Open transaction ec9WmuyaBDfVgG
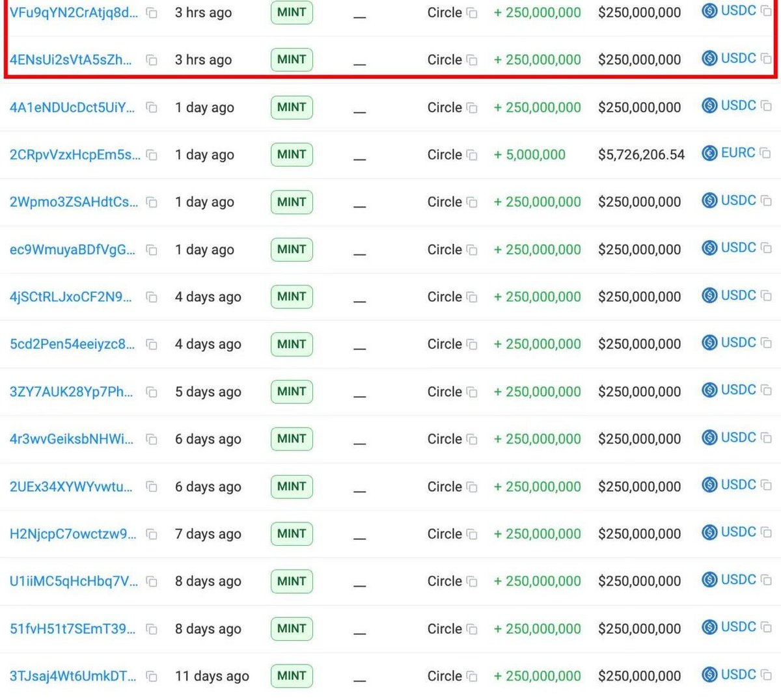Image resolution: width=781 pixels, height=700 pixels. point(72,250)
